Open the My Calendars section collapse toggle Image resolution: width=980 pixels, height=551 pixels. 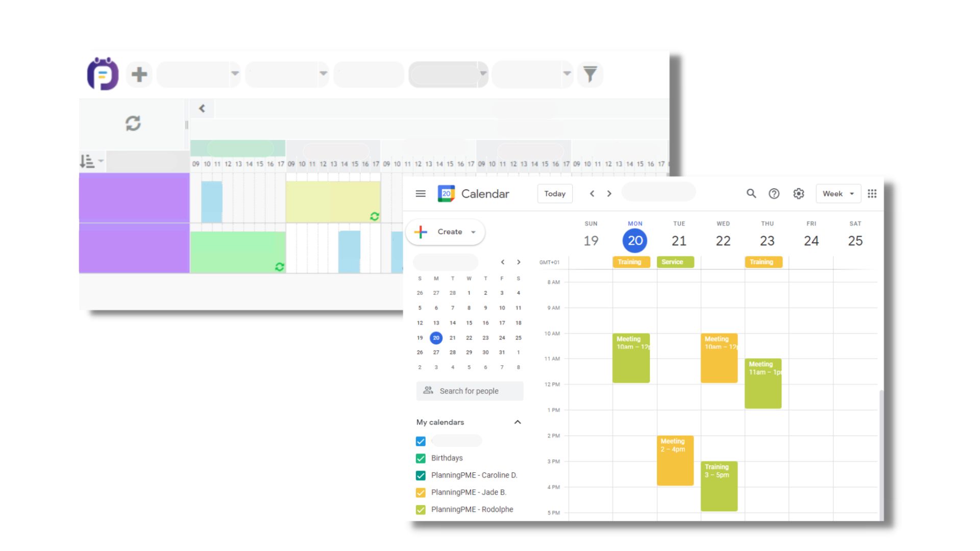[x=518, y=422]
